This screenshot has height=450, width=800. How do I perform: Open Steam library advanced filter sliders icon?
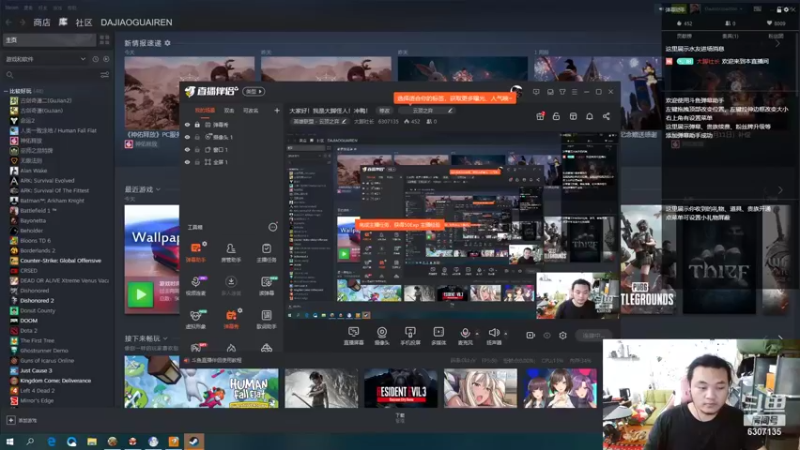(105, 75)
